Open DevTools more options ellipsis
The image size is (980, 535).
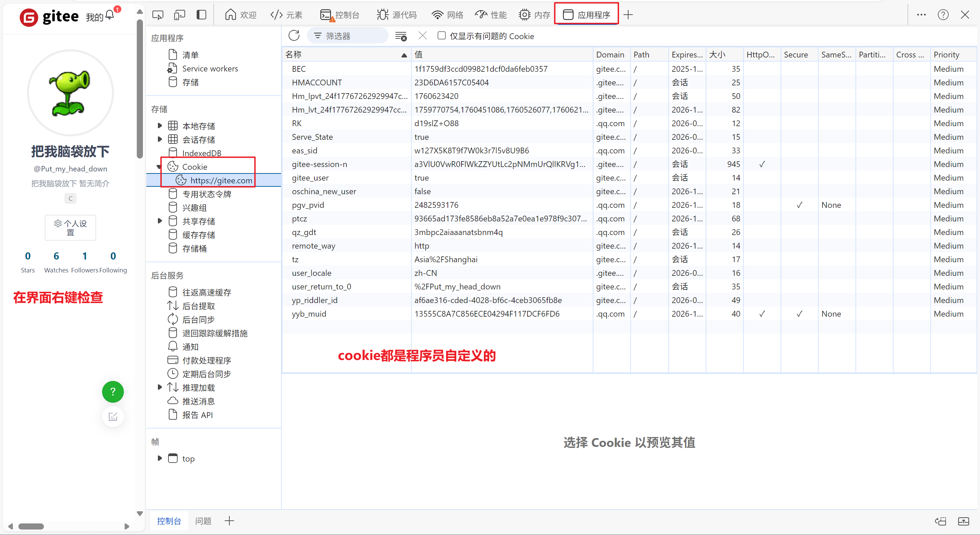921,15
